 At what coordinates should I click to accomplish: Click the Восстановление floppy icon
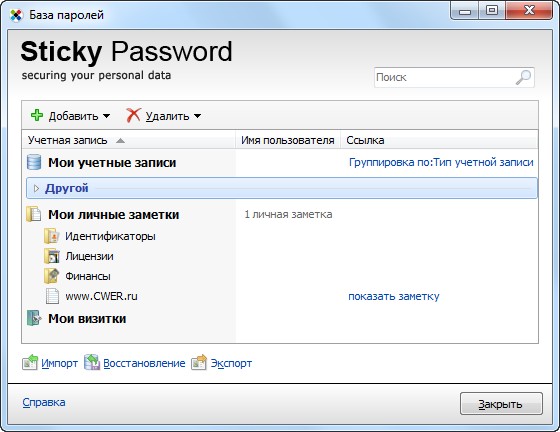pos(92,362)
